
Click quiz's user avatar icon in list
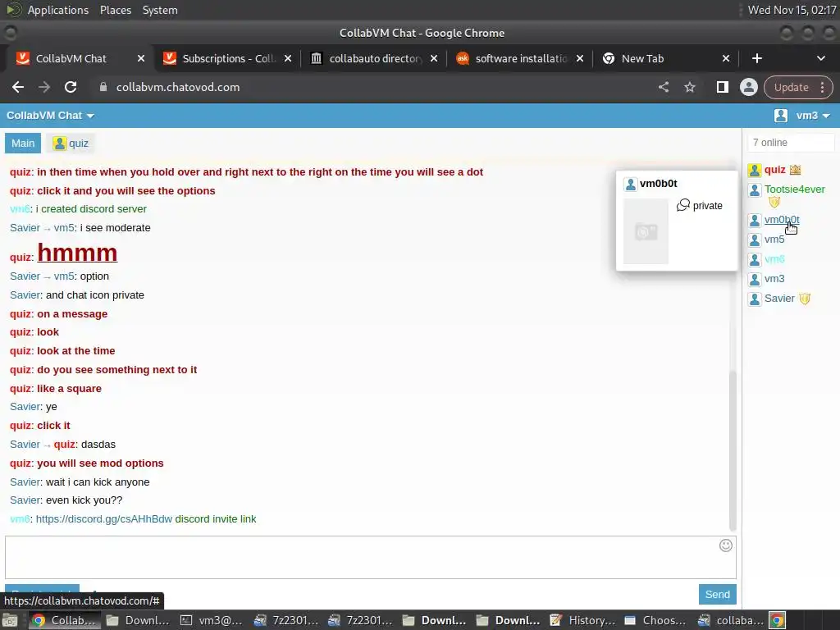[x=755, y=171]
